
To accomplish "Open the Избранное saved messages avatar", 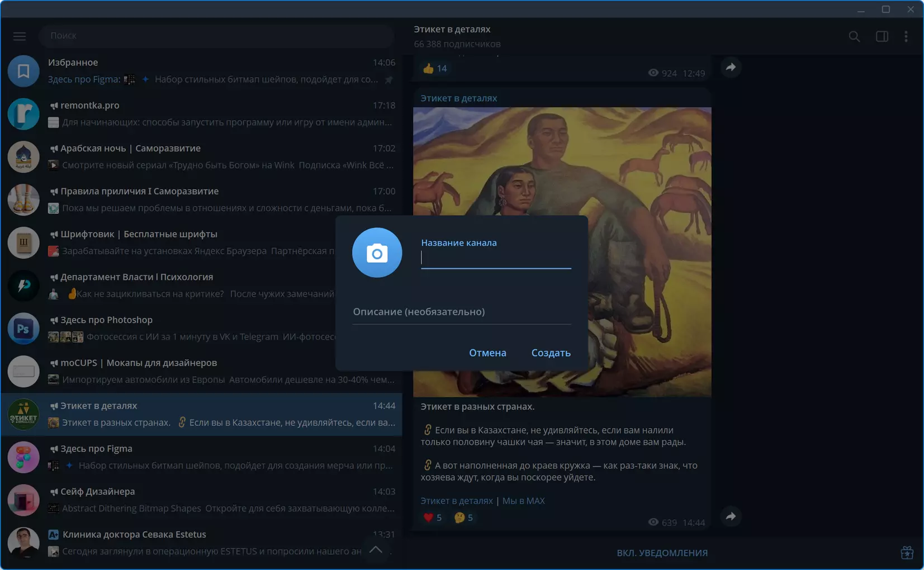I will pyautogui.click(x=23, y=71).
